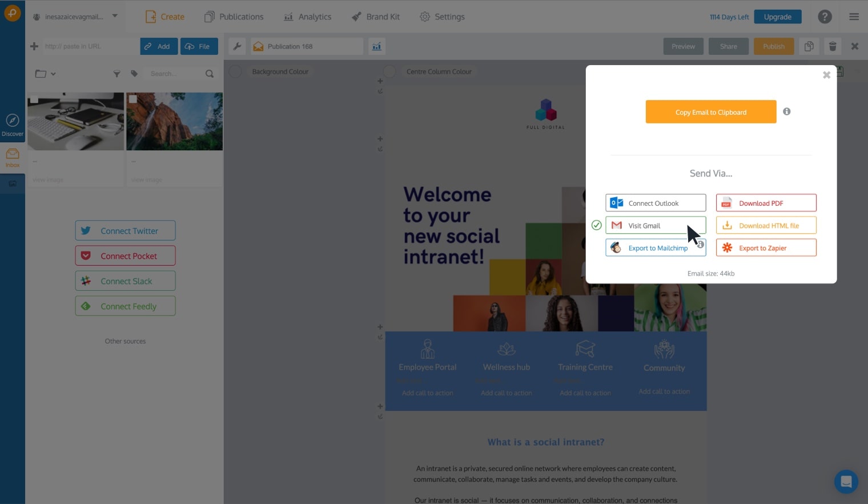
Task: Open Brand Kit
Action: [375, 17]
